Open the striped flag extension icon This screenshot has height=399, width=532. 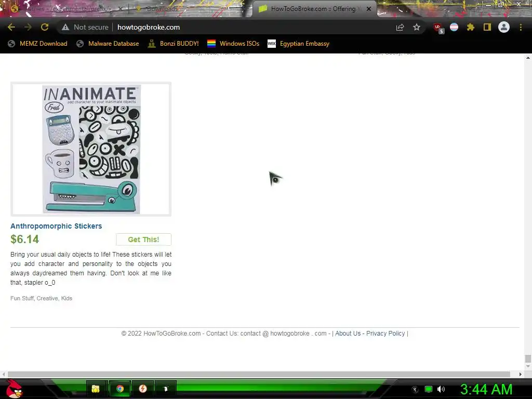[x=454, y=27]
